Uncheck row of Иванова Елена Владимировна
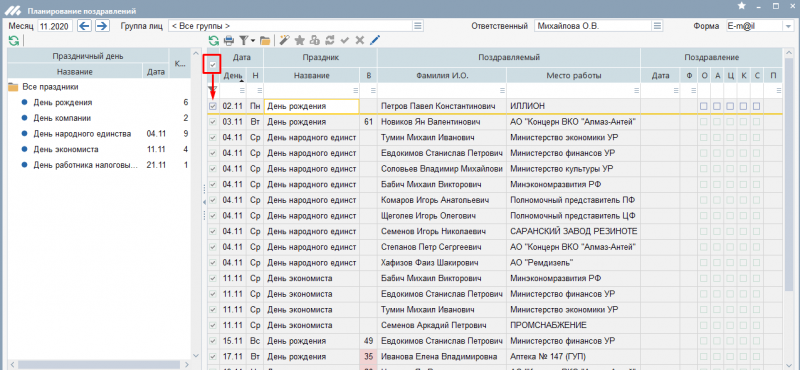 213,356
